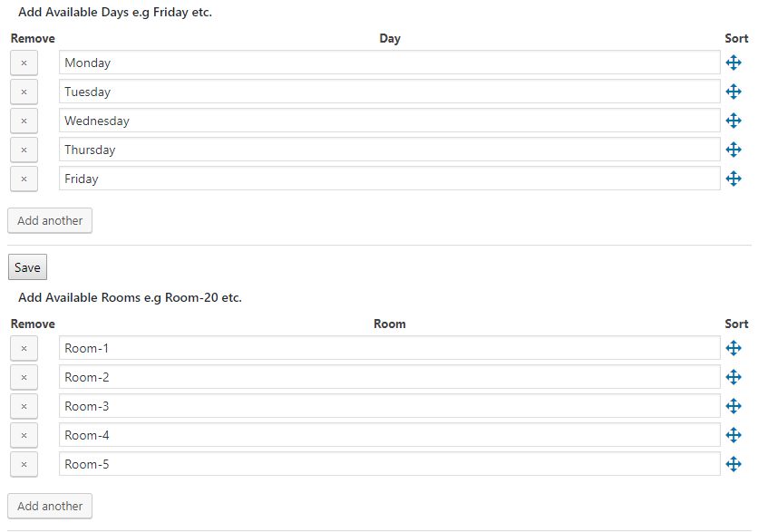The height and width of the screenshot is (532, 758).
Task: Remove the Thursday day entry
Action: tap(24, 150)
